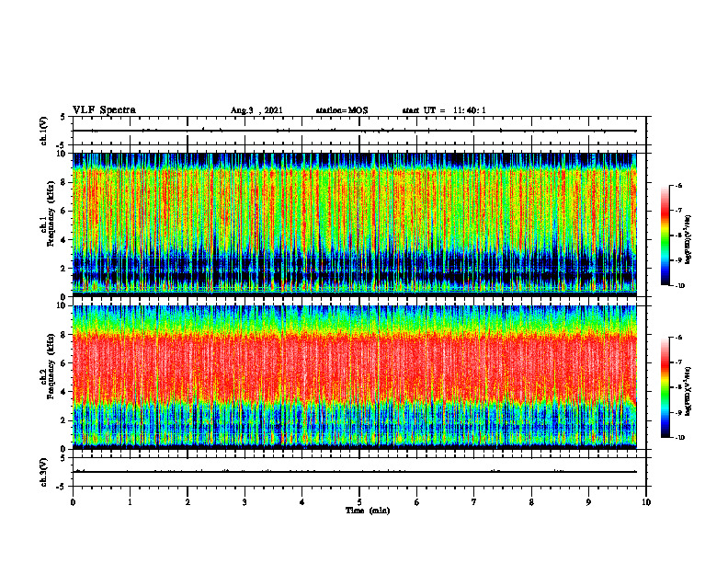Click the ch.2 spectrogram color scale bar

pos(665,387)
